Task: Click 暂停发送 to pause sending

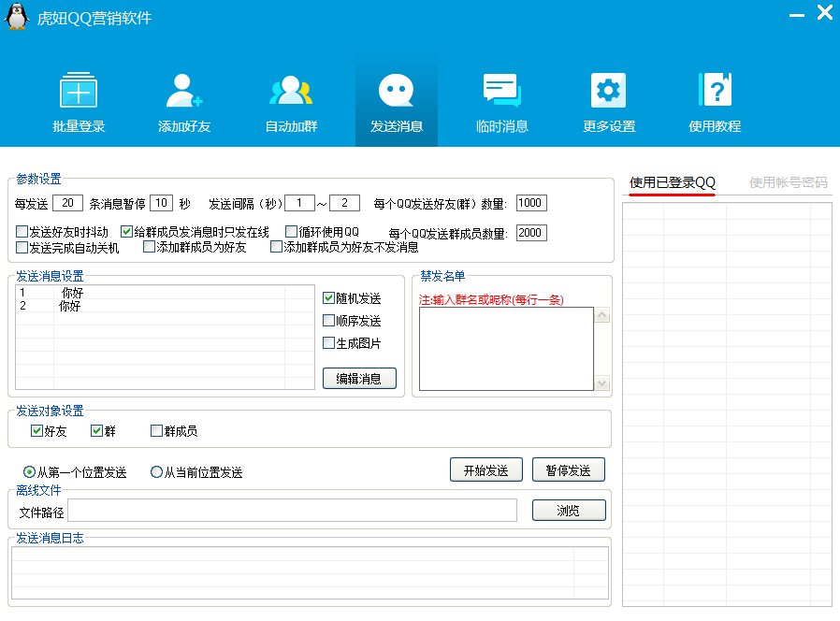Action: click(569, 469)
